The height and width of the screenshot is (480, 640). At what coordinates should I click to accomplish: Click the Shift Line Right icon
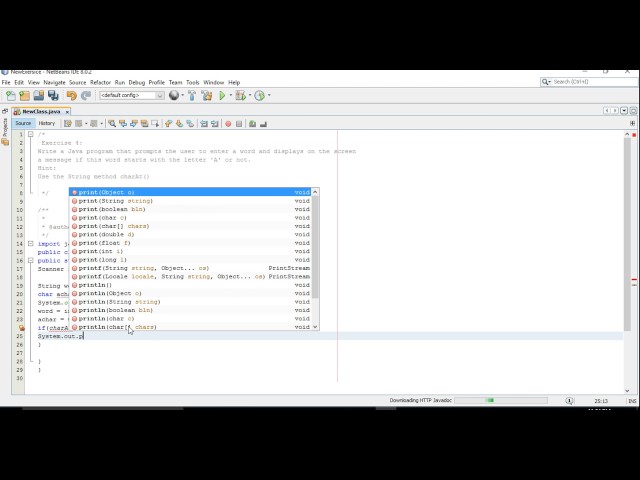pos(215,123)
